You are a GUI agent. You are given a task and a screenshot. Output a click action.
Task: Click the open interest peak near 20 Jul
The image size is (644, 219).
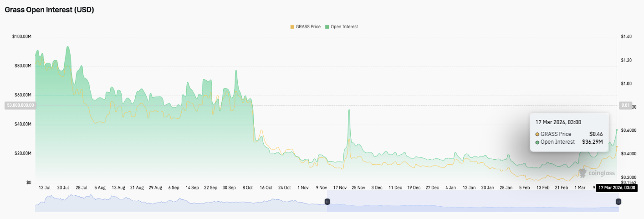coord(68,47)
